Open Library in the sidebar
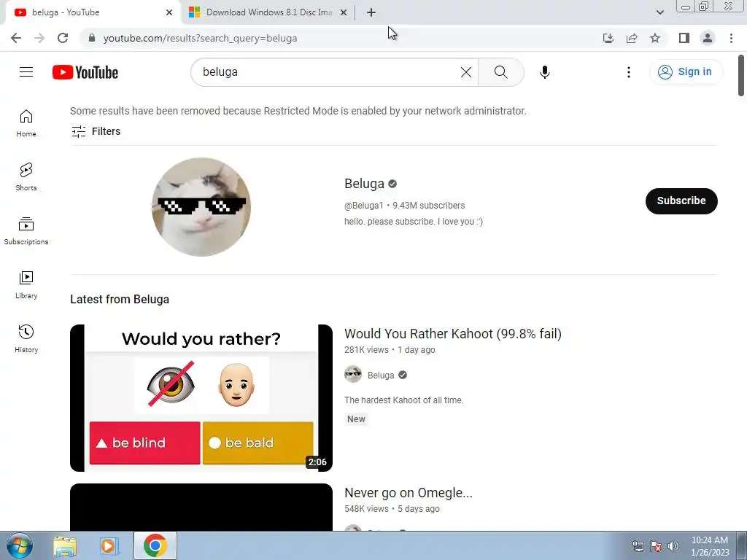 (26, 285)
